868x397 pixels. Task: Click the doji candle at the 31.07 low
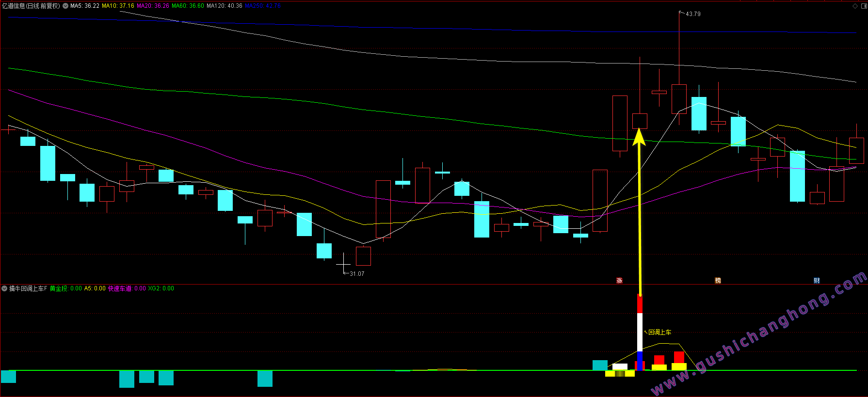click(x=343, y=264)
